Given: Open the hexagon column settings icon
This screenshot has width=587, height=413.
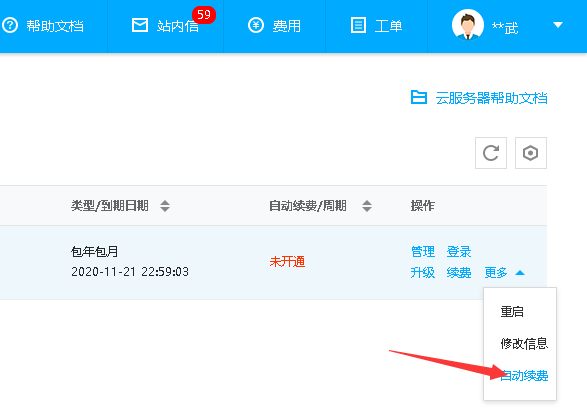Looking at the screenshot, I should click(530, 153).
